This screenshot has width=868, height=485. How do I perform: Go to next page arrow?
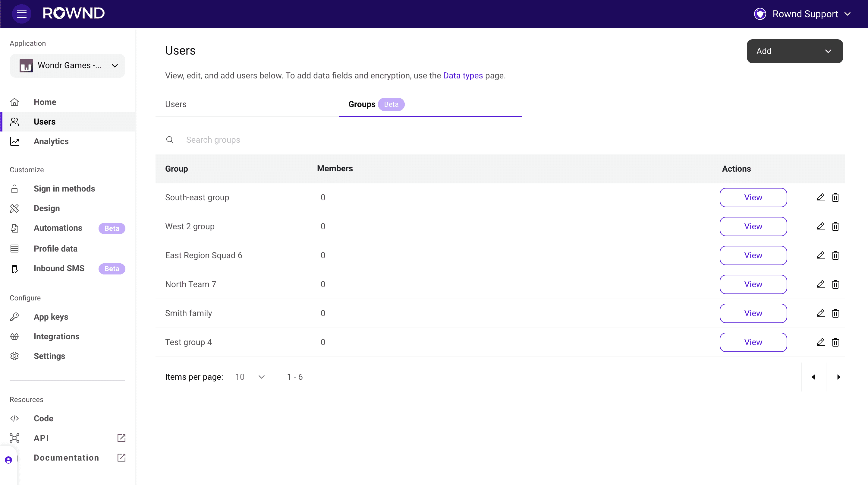click(x=839, y=377)
